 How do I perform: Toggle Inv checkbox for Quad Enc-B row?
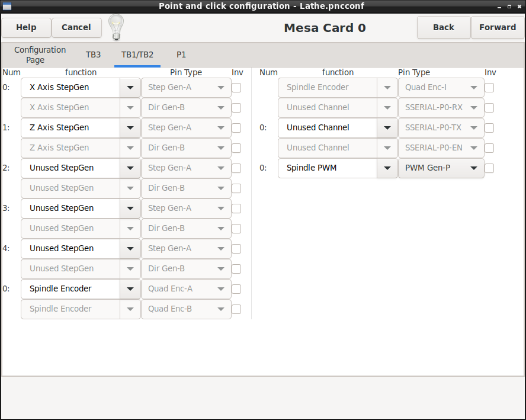(236, 309)
